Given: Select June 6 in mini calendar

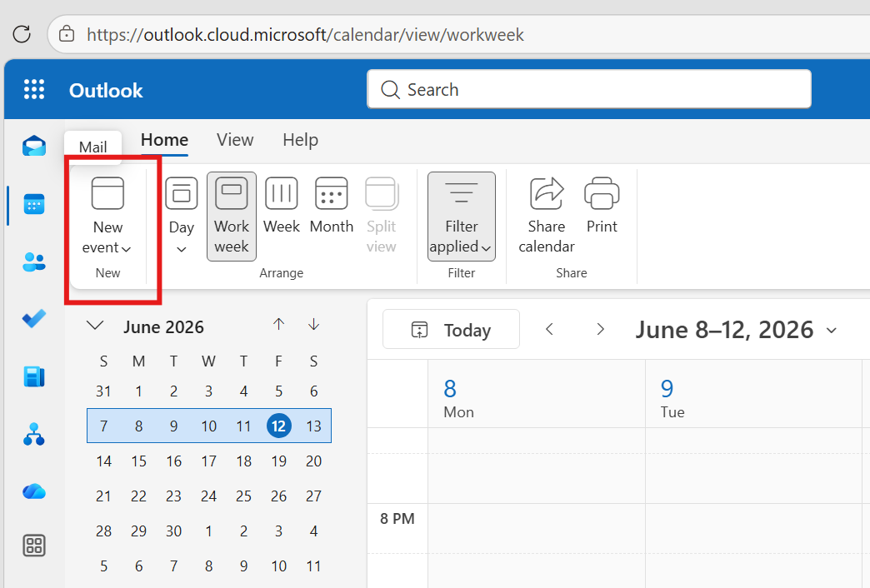Looking at the screenshot, I should (313, 391).
